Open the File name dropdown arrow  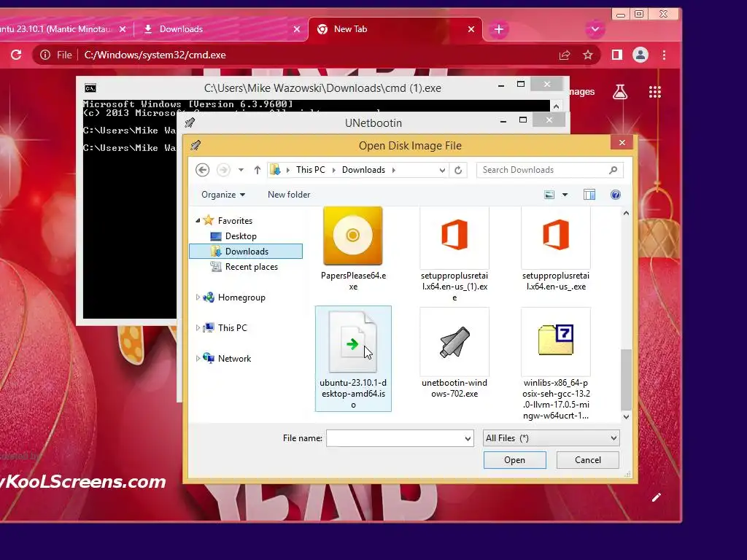tap(468, 438)
